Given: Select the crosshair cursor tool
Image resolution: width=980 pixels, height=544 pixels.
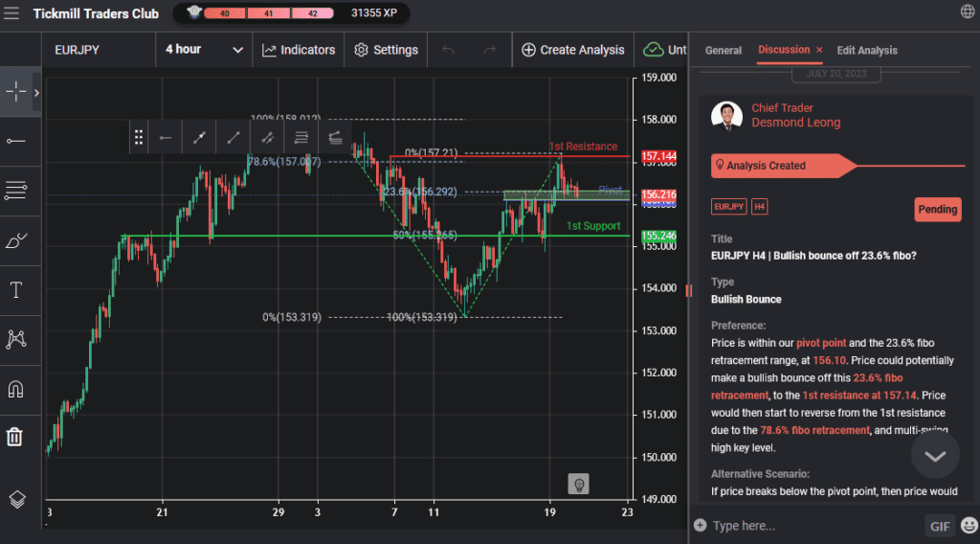Looking at the screenshot, I should [15, 92].
